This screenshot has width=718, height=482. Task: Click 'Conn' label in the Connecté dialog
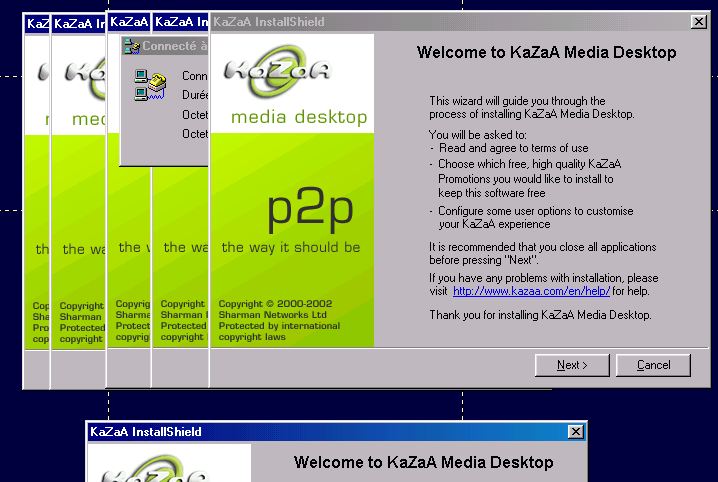click(x=195, y=76)
